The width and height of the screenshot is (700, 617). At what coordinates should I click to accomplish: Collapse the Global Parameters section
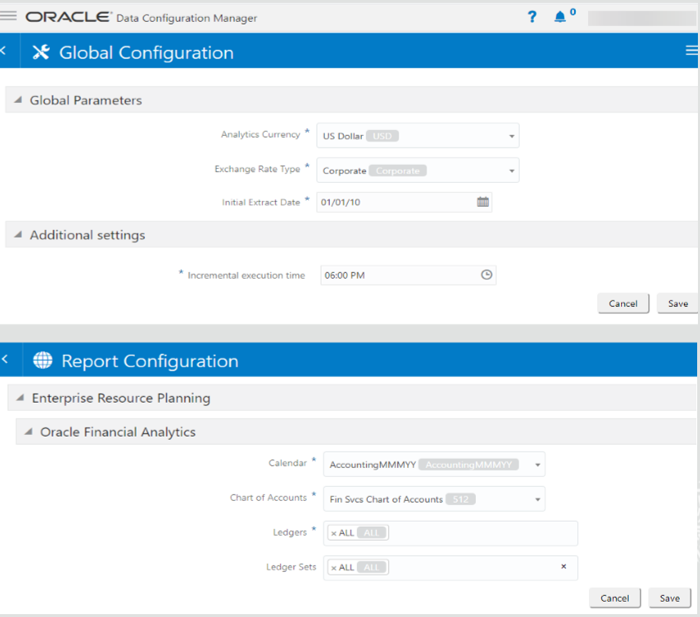point(18,100)
